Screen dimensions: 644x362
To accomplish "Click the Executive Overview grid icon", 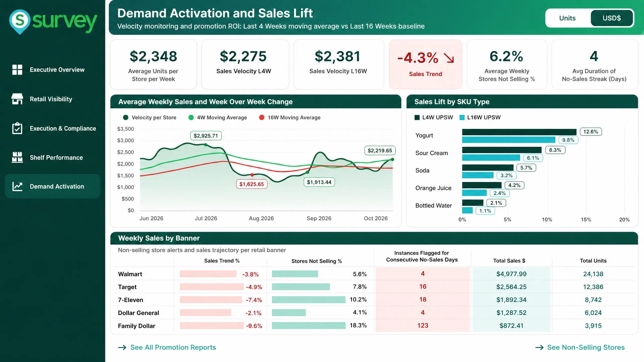I will 17,70.
